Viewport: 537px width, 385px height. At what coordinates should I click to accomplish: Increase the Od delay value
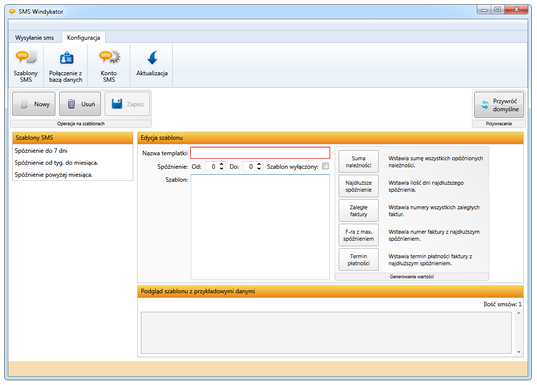(222, 164)
